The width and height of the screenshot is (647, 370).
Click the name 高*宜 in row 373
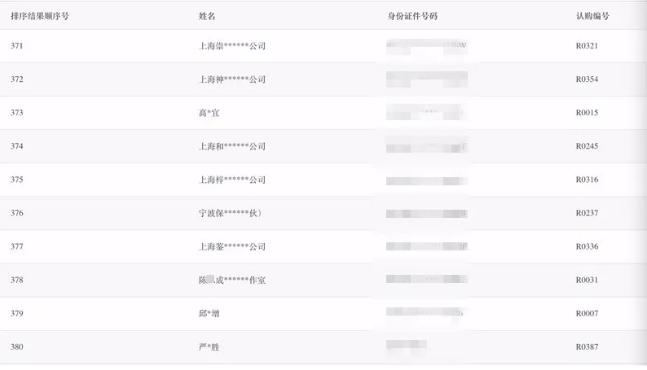(x=209, y=113)
